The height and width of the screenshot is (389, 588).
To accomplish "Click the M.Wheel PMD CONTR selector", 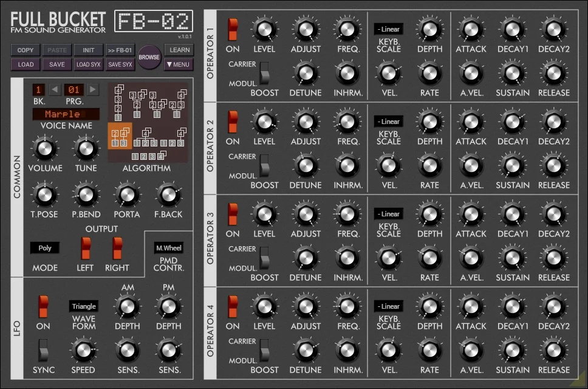I will click(x=168, y=247).
